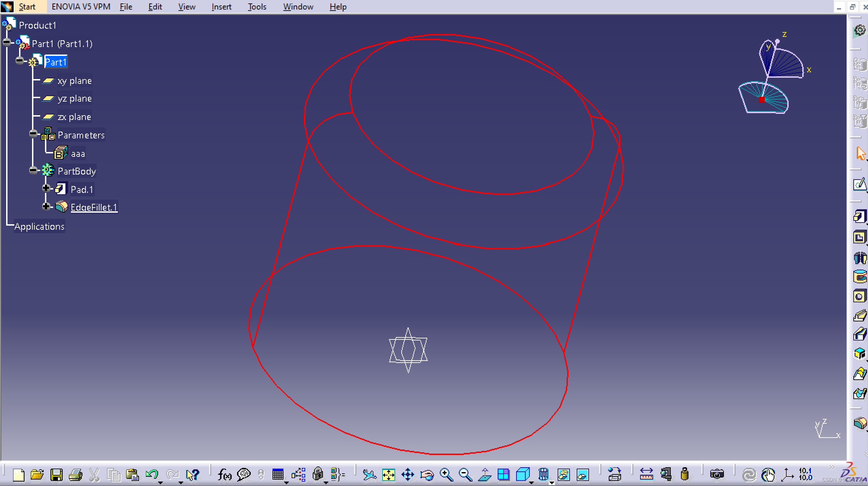Click the Undo arrow icon
Viewport: 868px width, 486px height.
pos(152,474)
